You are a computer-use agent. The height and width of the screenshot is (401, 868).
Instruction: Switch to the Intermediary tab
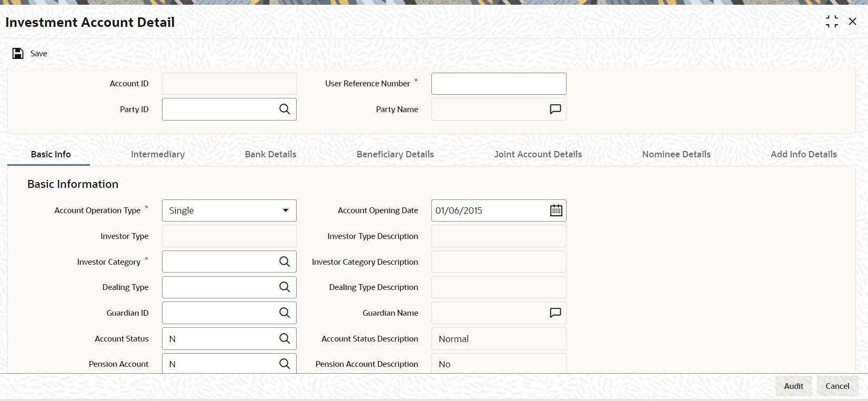(x=158, y=154)
